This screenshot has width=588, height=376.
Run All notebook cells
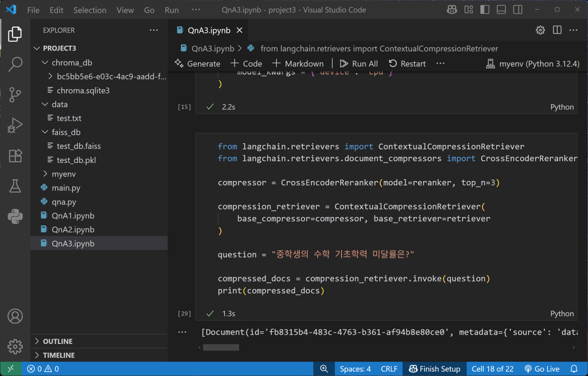click(359, 64)
